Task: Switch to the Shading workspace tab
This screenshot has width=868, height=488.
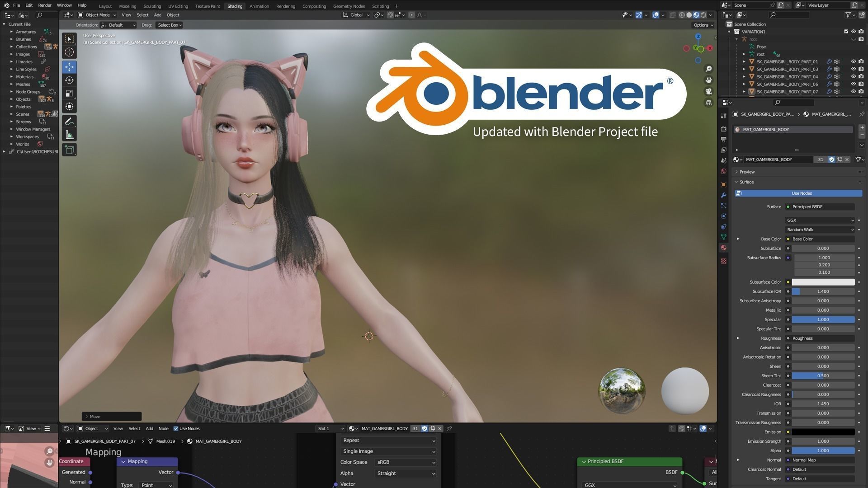Action: [x=235, y=6]
